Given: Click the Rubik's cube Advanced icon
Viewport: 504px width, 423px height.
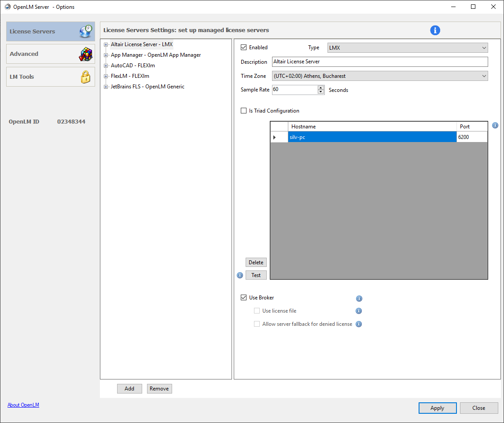Looking at the screenshot, I should coord(85,54).
